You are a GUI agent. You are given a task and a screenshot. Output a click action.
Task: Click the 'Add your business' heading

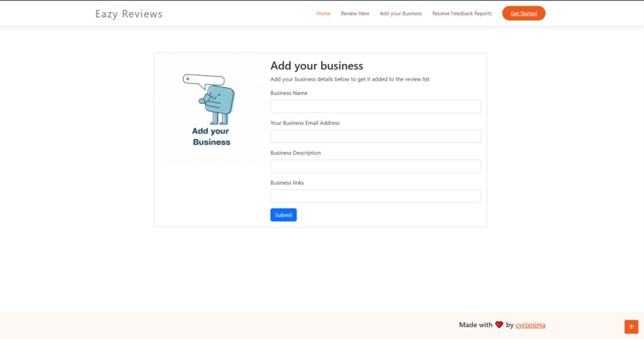point(316,66)
